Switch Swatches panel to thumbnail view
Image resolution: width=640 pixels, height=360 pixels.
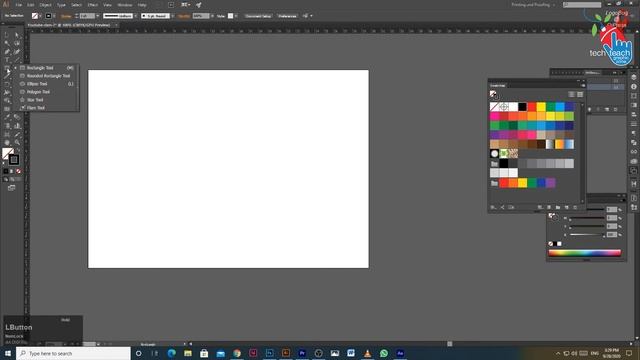[580, 94]
